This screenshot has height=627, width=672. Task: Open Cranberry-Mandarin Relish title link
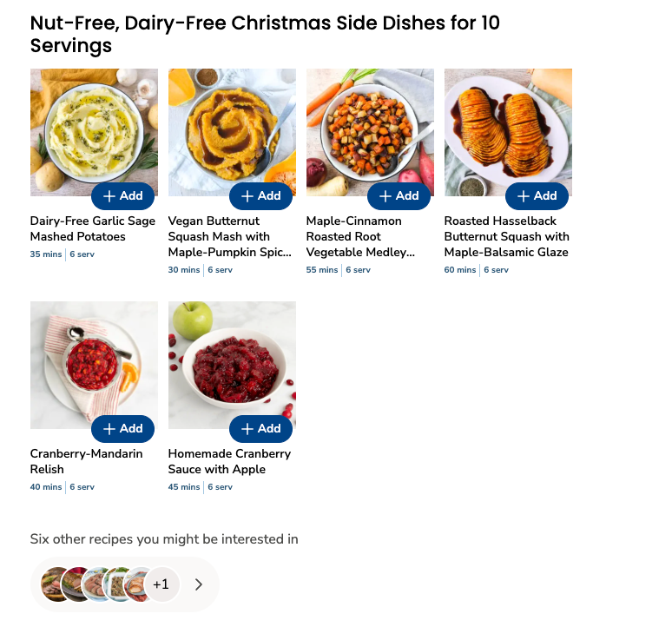point(87,461)
